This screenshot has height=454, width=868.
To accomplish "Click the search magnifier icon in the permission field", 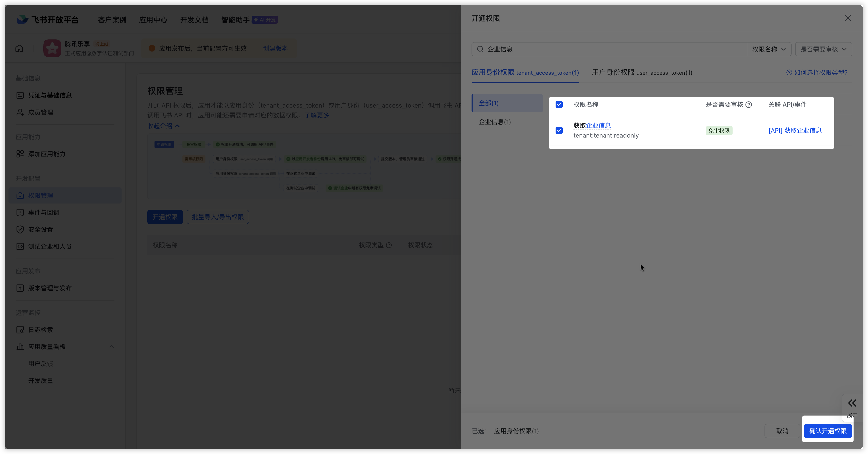I will point(480,49).
